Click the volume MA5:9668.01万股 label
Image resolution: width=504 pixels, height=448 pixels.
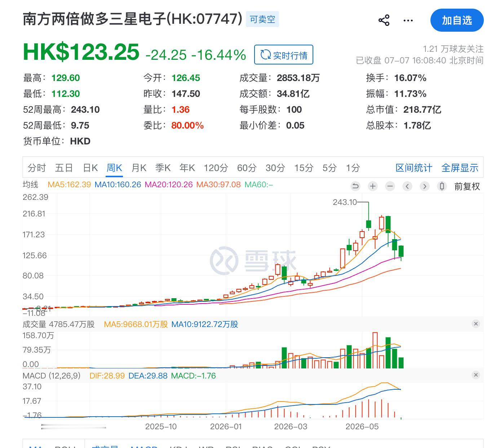[136, 324]
